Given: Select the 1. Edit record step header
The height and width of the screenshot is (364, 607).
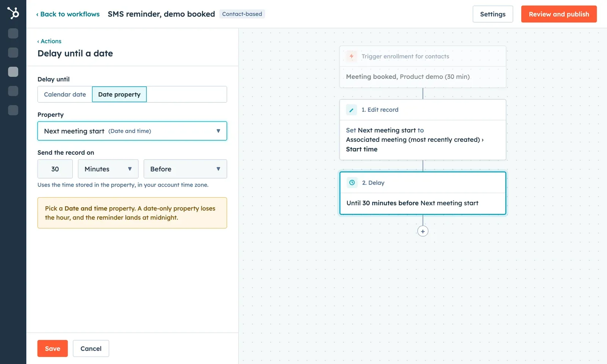Looking at the screenshot, I should (423, 110).
